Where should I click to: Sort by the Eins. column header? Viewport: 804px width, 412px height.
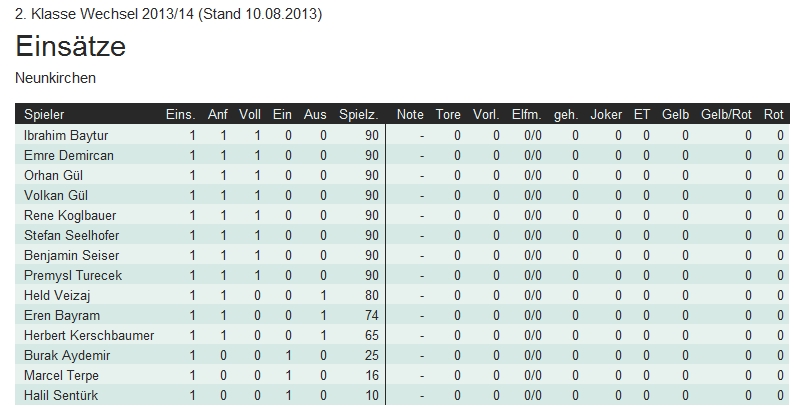point(180,115)
